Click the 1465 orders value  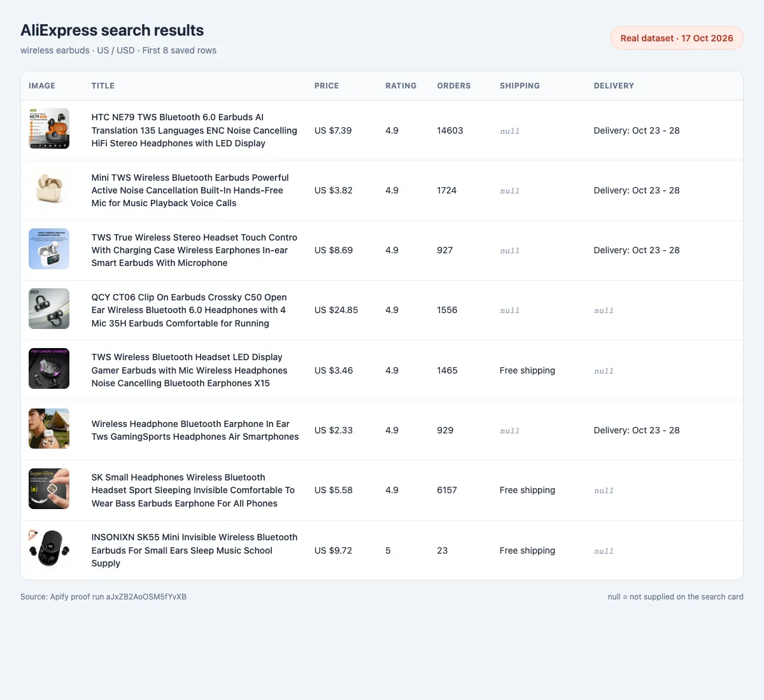(447, 370)
